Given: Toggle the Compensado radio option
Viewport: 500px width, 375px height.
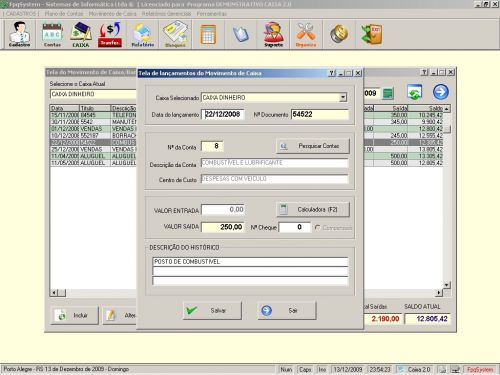Looking at the screenshot, I should point(317,227).
